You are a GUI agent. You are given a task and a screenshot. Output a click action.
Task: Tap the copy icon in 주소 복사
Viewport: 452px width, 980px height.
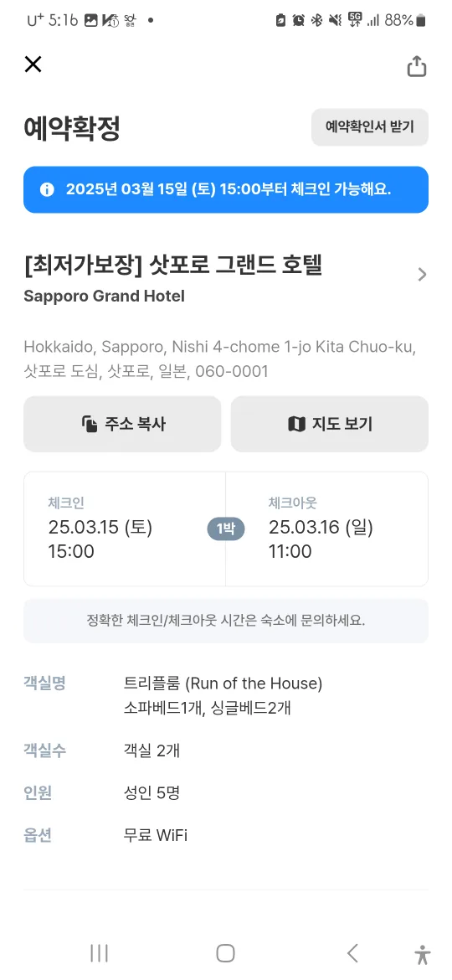(90, 425)
